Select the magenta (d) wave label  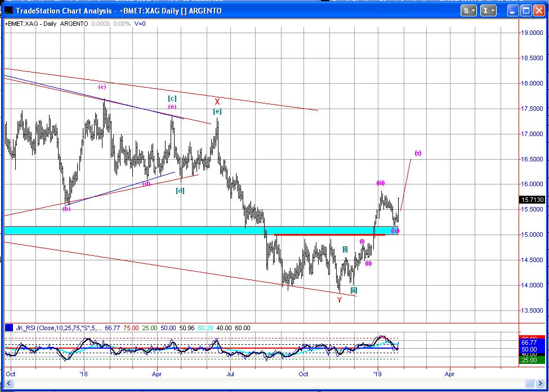(146, 183)
